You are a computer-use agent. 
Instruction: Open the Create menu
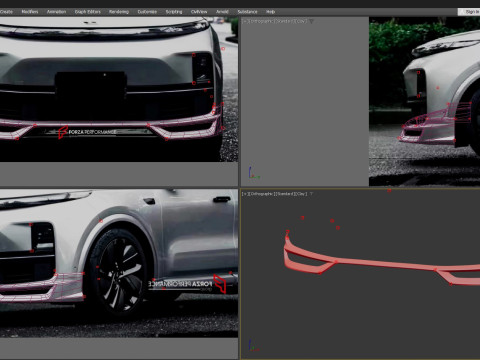tap(6, 12)
